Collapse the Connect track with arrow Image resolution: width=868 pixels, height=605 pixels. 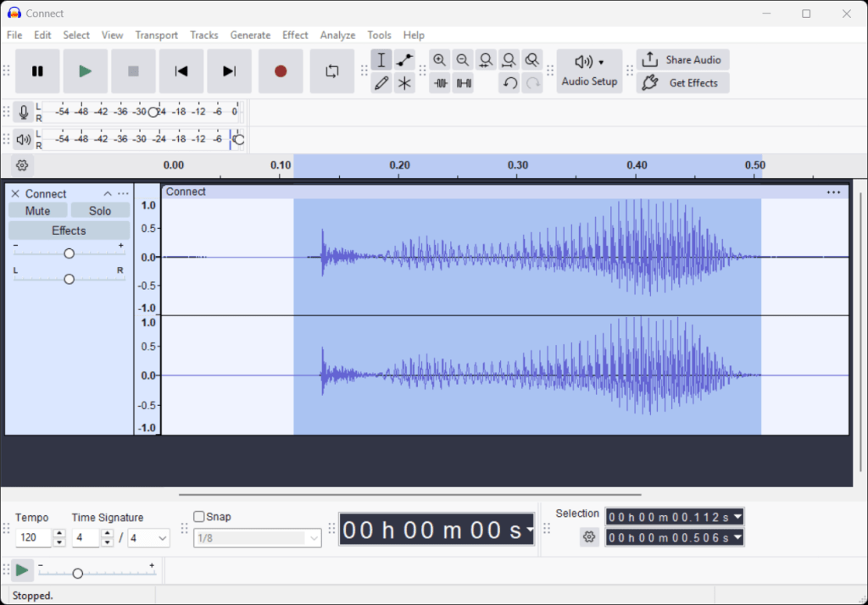point(108,194)
